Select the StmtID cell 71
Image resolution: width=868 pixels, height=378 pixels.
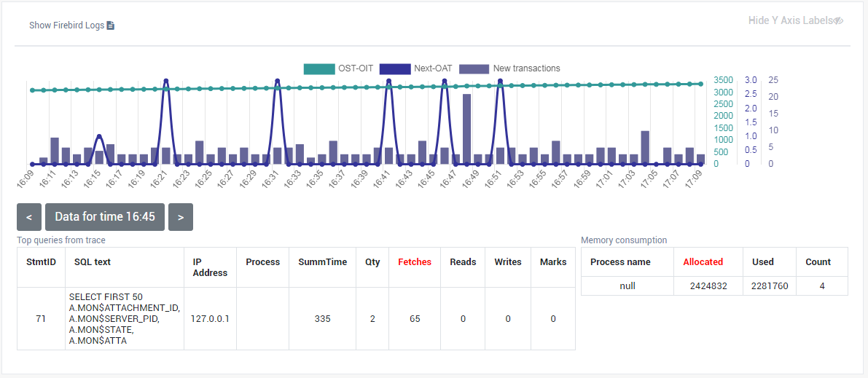pos(41,319)
